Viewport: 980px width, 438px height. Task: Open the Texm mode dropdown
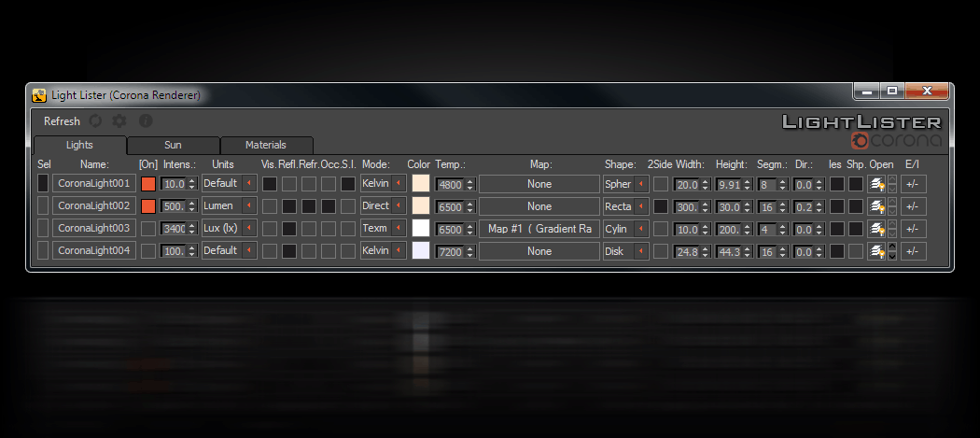pyautogui.click(x=383, y=229)
